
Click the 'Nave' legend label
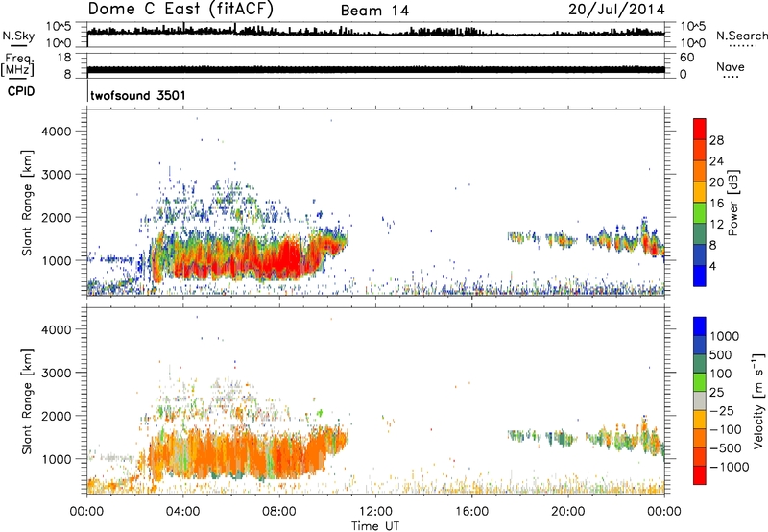coord(731,66)
